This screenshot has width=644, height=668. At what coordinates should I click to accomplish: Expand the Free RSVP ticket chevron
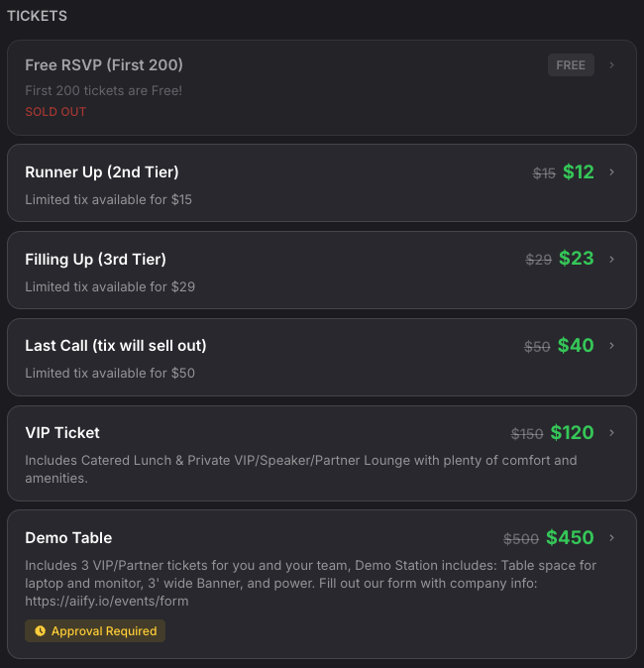[x=612, y=65]
